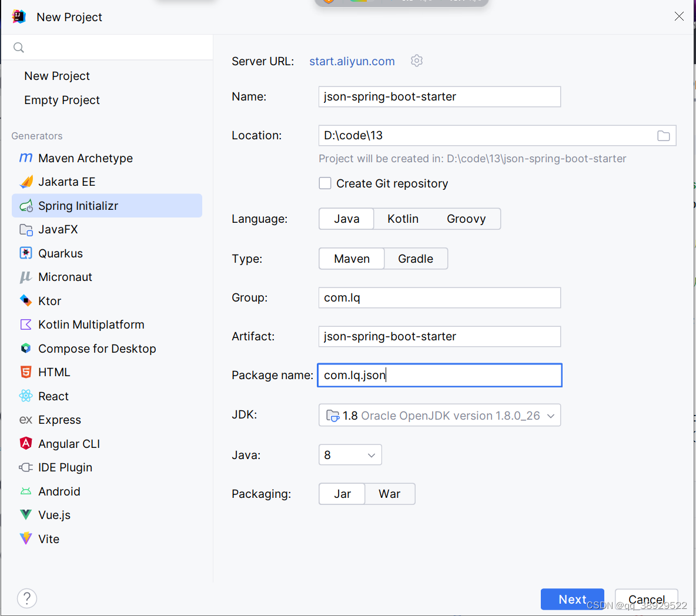Open the Java version dropdown

click(350, 455)
